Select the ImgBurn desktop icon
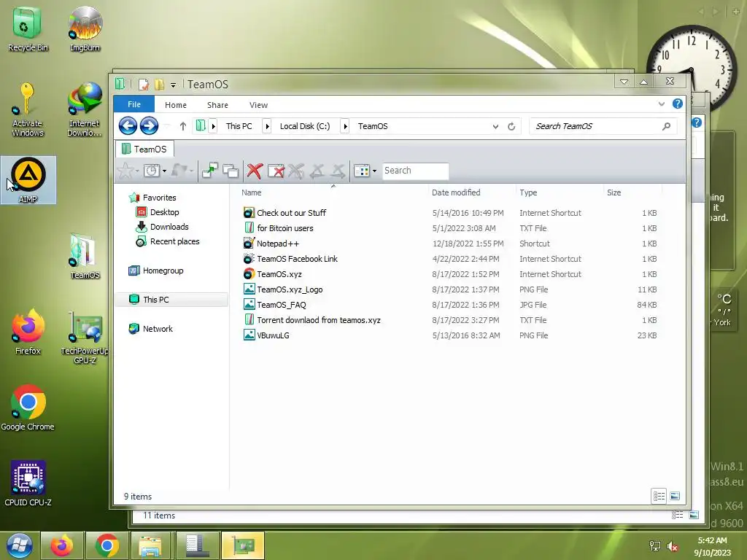The width and height of the screenshot is (747, 560). click(85, 28)
